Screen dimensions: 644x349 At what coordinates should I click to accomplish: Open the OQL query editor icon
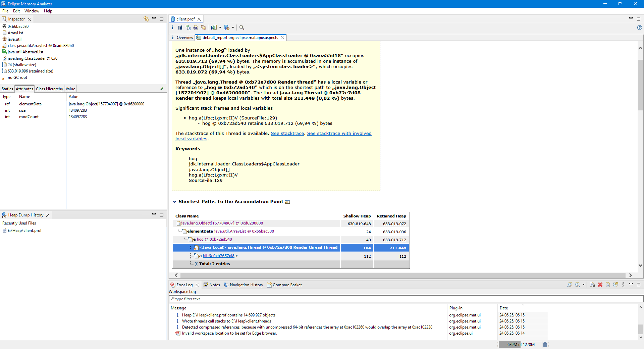[196, 28]
